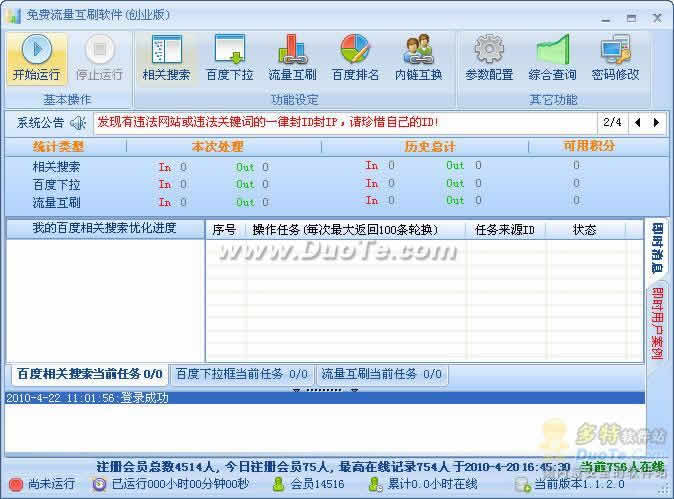Click 我的百度相关搜索优化进度 panel header
Screen dimensions: 674x499
[x=105, y=228]
